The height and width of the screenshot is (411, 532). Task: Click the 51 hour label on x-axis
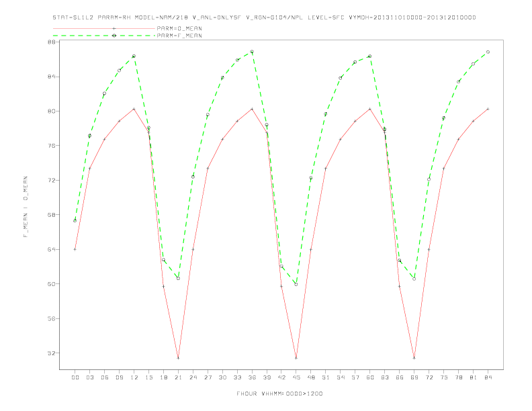pyautogui.click(x=326, y=377)
